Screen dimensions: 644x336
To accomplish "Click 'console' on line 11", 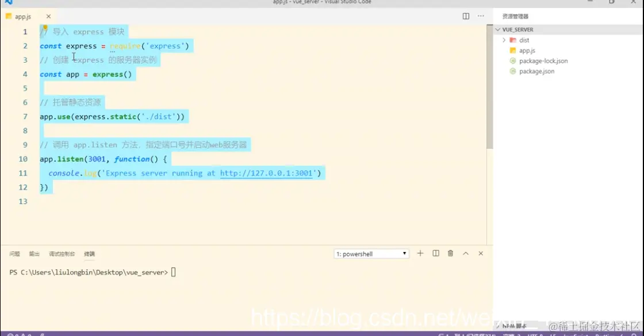I will tap(64, 173).
